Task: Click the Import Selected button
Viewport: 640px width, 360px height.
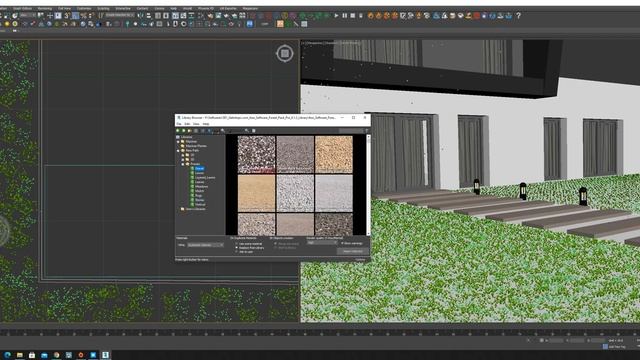Action: 353,251
